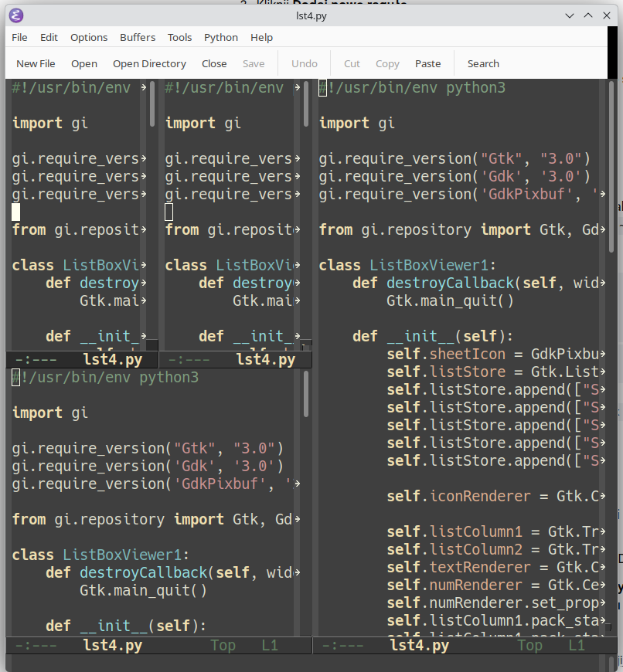Screen dimensions: 623x672
Task: Click 'python3' on the shebang line of bottom-left pane
Action: [169, 378]
